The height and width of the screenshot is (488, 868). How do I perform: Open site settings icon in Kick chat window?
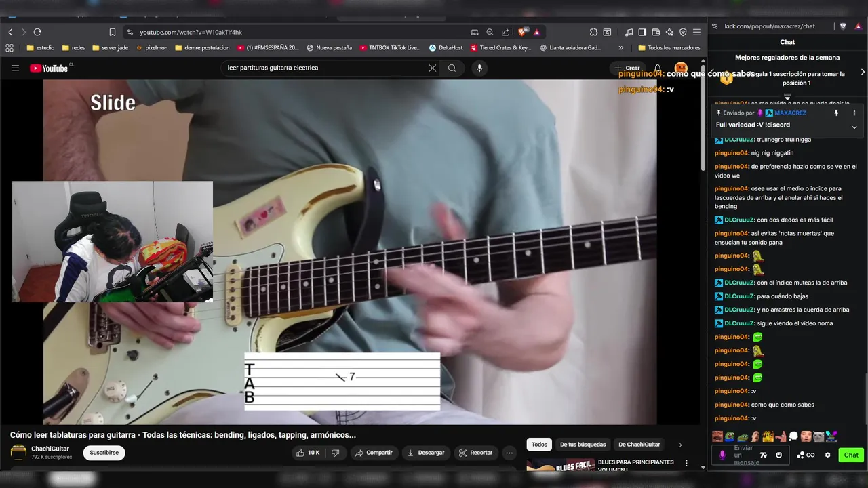click(715, 26)
